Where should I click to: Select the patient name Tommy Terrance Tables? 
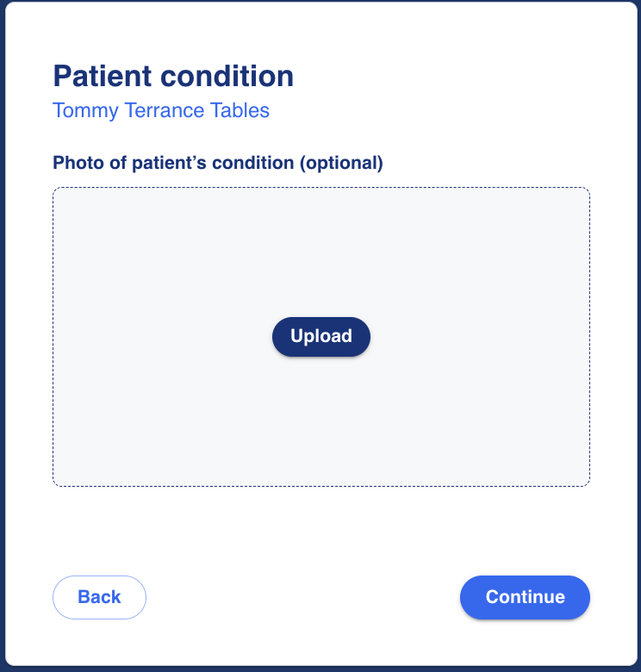point(161,110)
